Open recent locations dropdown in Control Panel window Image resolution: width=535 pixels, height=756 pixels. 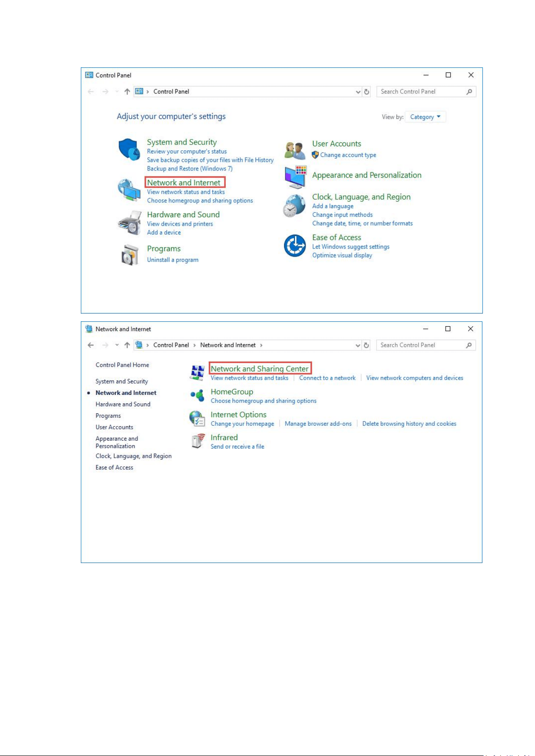[117, 92]
